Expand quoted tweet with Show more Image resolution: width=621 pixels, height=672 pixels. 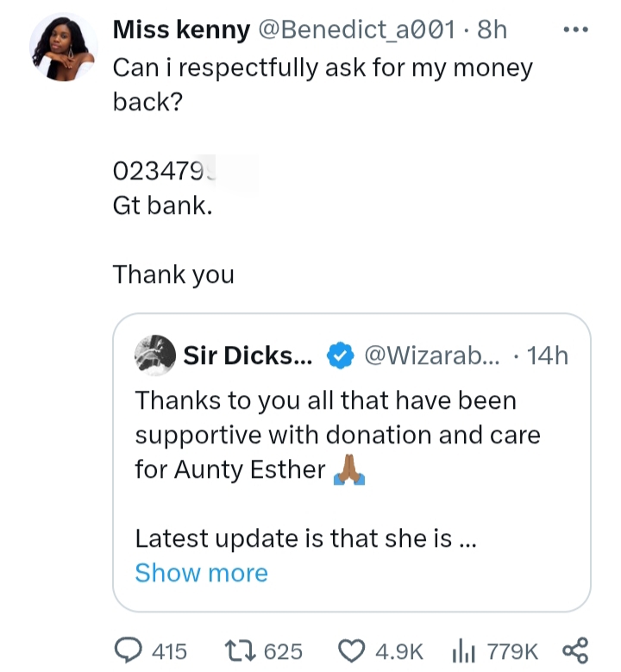tap(201, 573)
